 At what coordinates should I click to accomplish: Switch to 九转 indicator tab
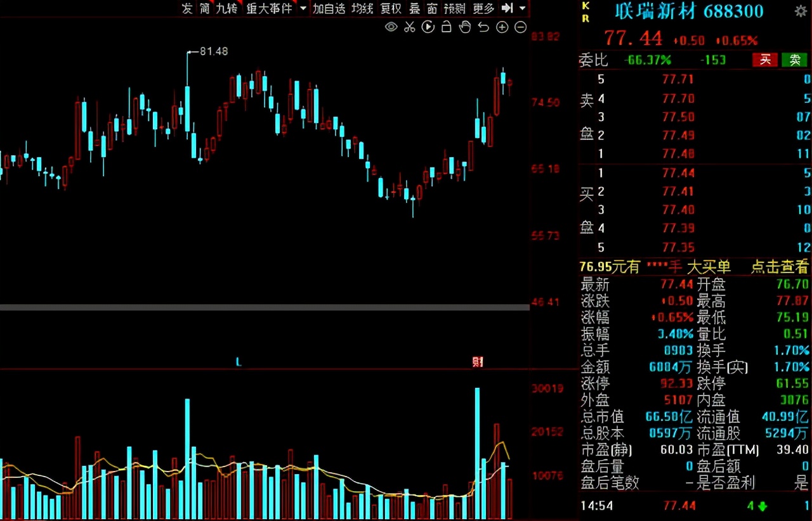click(x=226, y=8)
